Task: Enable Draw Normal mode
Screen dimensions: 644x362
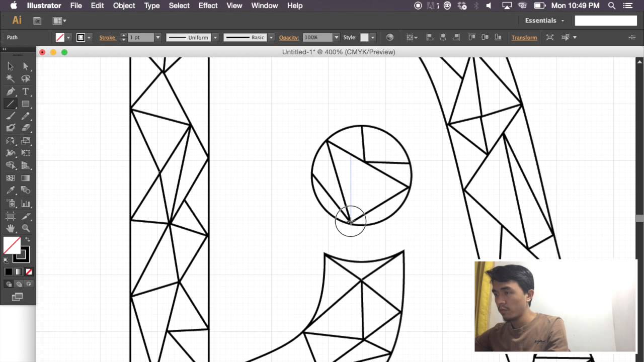Action: pyautogui.click(x=9, y=284)
